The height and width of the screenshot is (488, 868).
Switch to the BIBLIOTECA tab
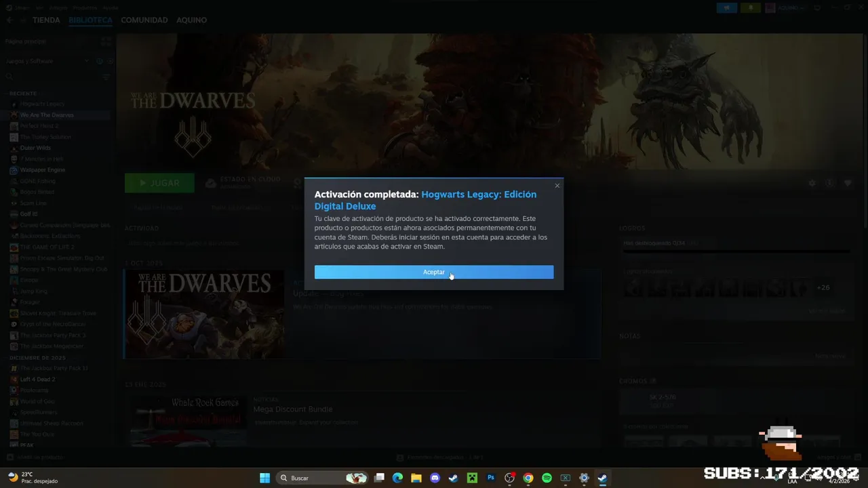[90, 20]
